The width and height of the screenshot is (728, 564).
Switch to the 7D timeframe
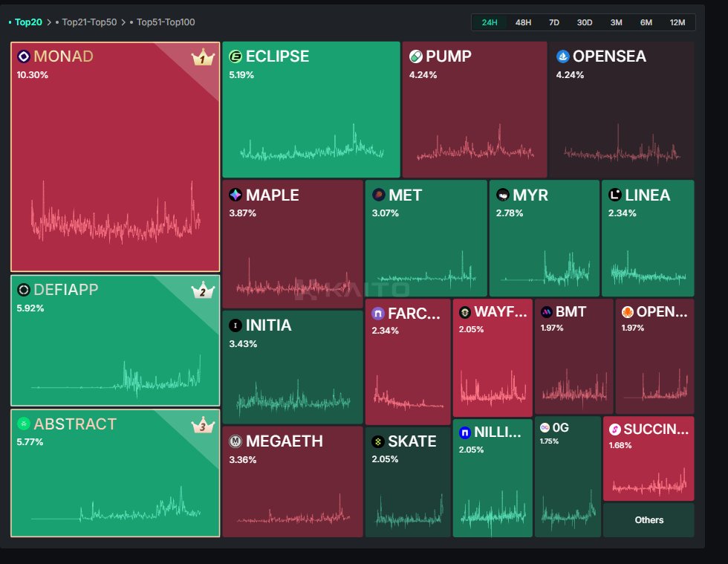(x=554, y=22)
